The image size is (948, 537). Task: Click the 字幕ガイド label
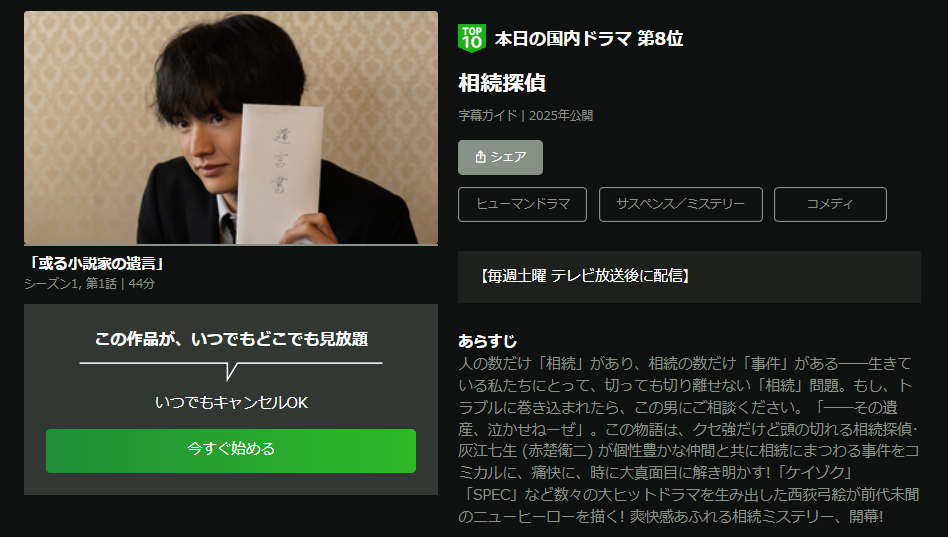(488, 116)
